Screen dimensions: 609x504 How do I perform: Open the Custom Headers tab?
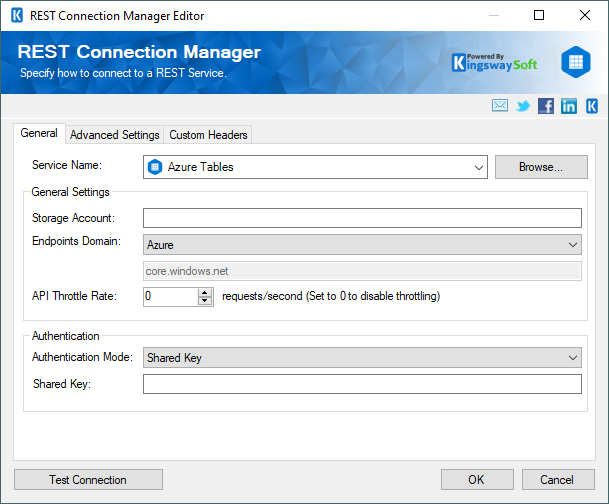208,135
